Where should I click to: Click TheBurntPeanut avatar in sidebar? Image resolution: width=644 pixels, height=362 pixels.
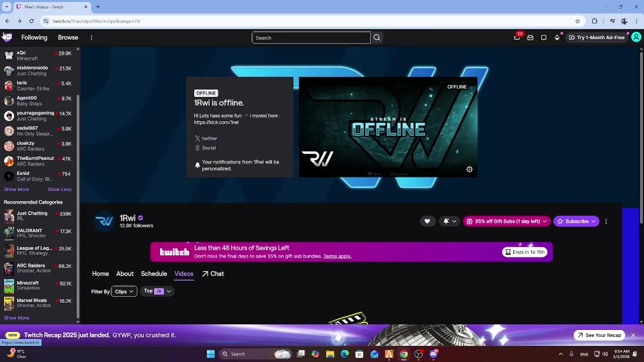coord(9,161)
